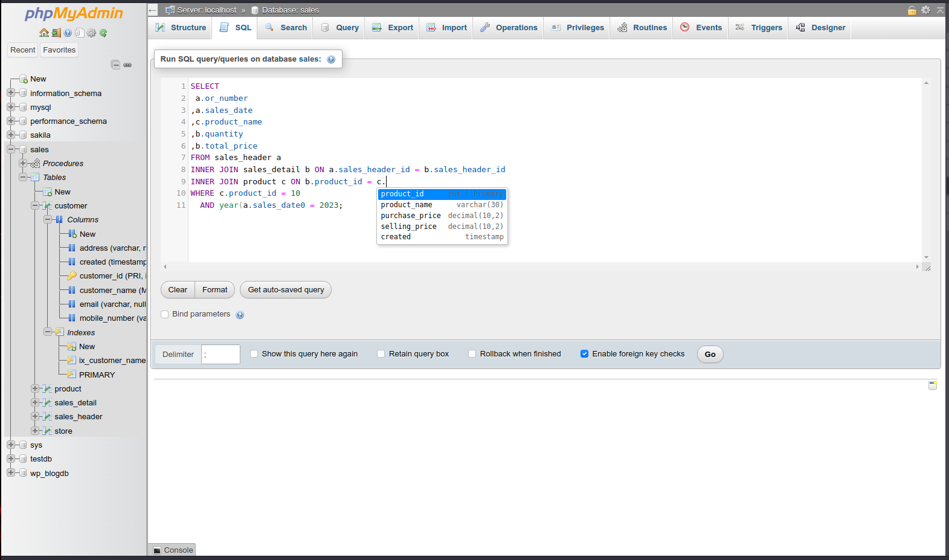Open the Operations tab
This screenshot has height=560, width=949.
(509, 28)
